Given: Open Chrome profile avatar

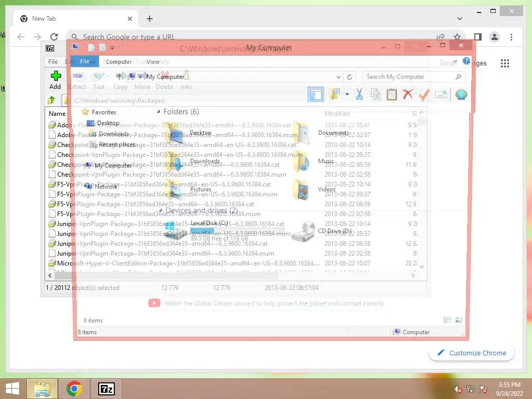Looking at the screenshot, I should coord(495,37).
